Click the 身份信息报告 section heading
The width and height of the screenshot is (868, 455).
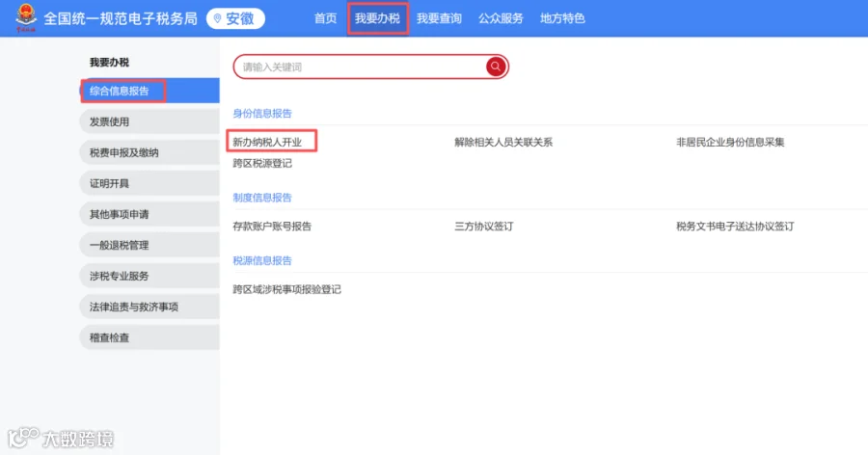coord(262,113)
